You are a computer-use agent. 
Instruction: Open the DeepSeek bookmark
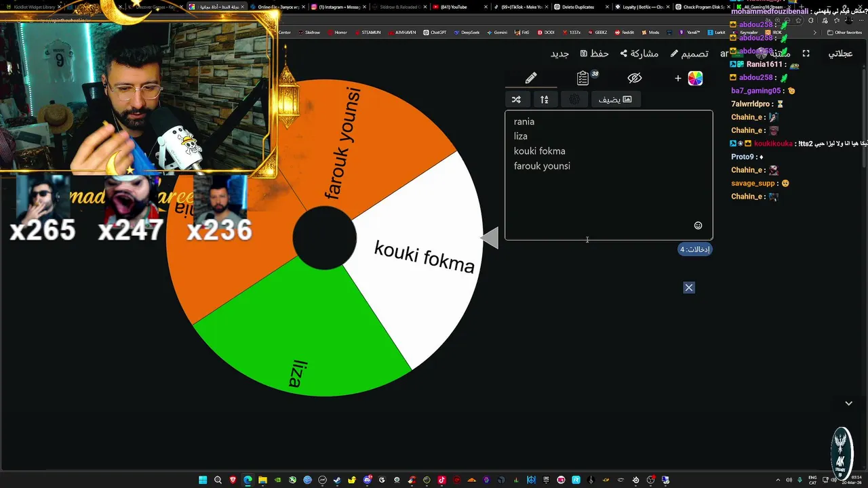tap(467, 33)
